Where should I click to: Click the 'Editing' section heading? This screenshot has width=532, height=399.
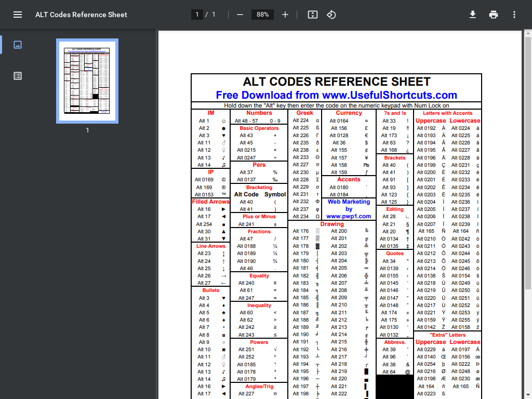395,209
